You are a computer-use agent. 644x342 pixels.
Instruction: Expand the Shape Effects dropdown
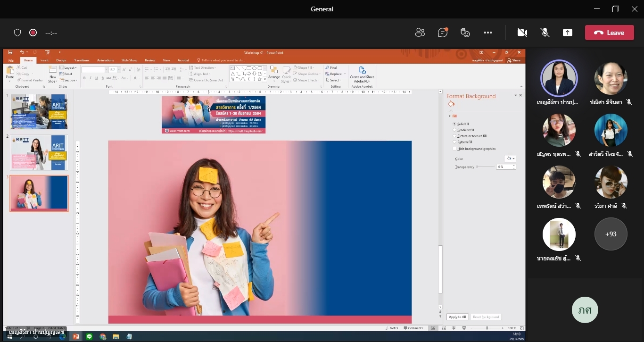(306, 80)
